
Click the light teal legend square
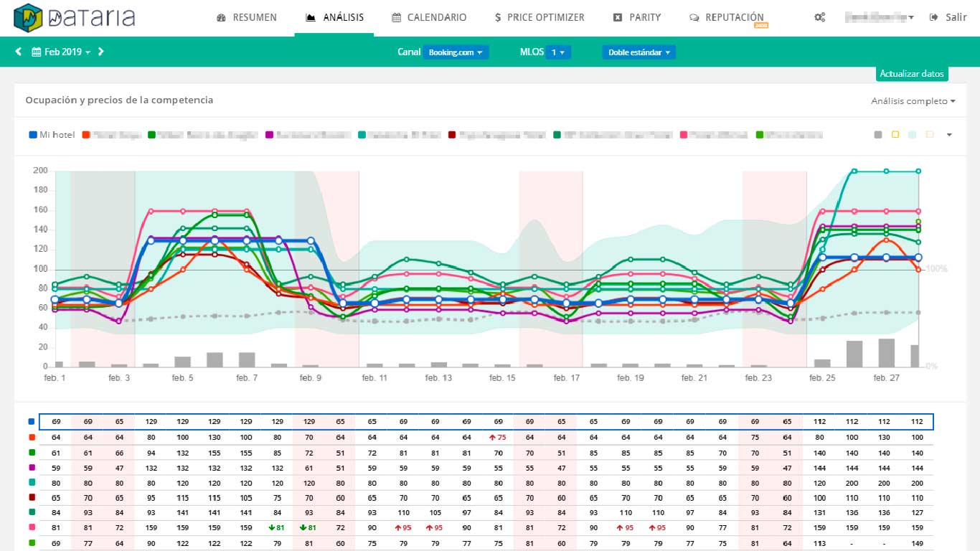(x=913, y=135)
